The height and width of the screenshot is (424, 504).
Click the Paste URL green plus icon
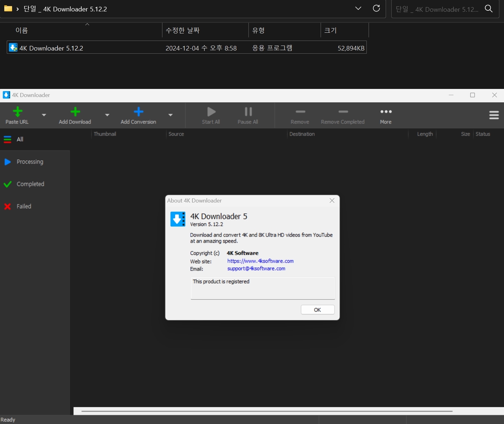click(17, 112)
